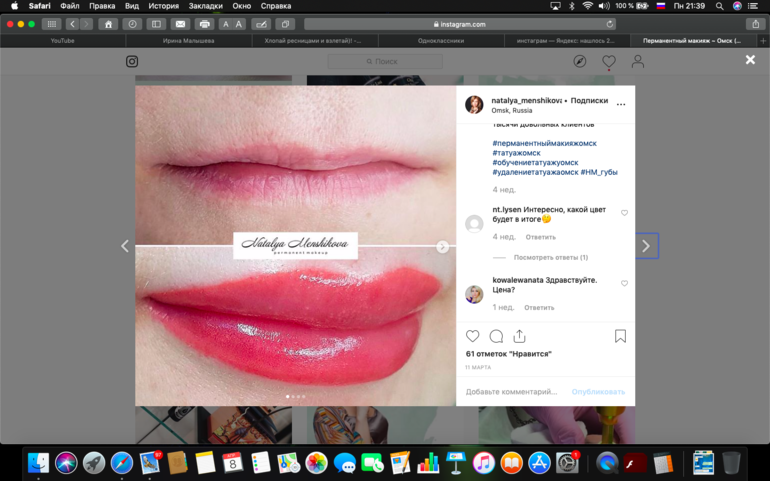Click Safari home toolbar button

pyautogui.click(x=108, y=24)
